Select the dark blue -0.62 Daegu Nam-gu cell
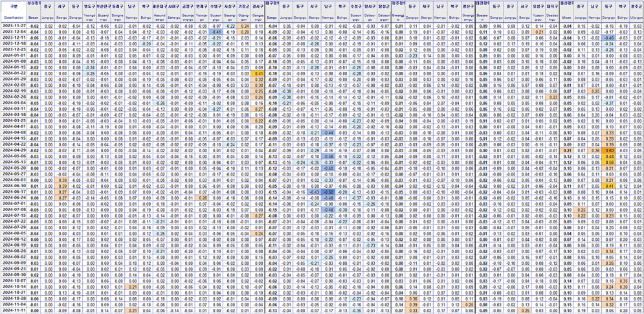 (328, 192)
